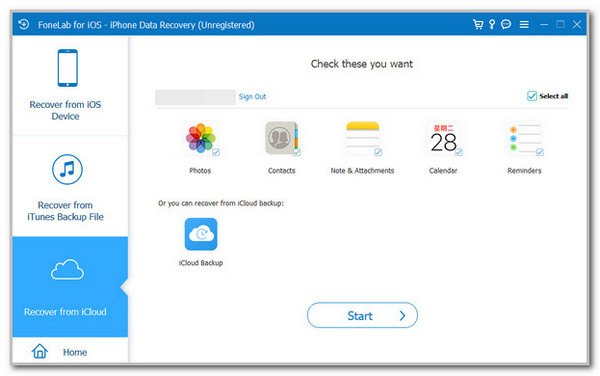Screen dimensions: 600x376
Task: Select the Reminders list icon
Action: tap(524, 138)
